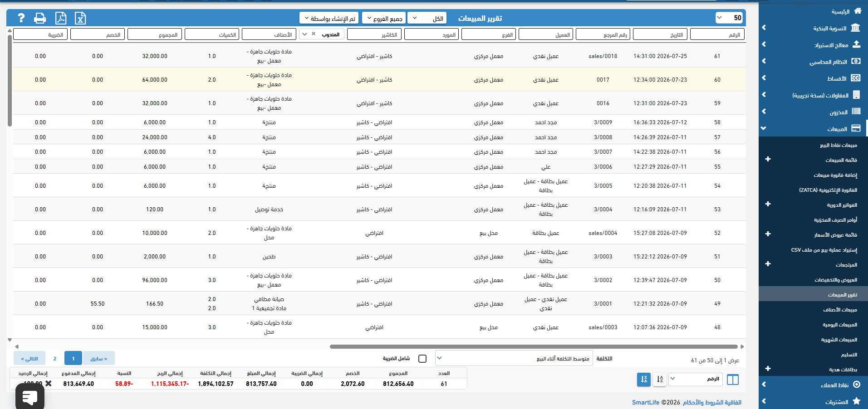The height and width of the screenshot is (409, 868).
Task: Open مبيعات نقاط البيع menu item
Action: (839, 145)
